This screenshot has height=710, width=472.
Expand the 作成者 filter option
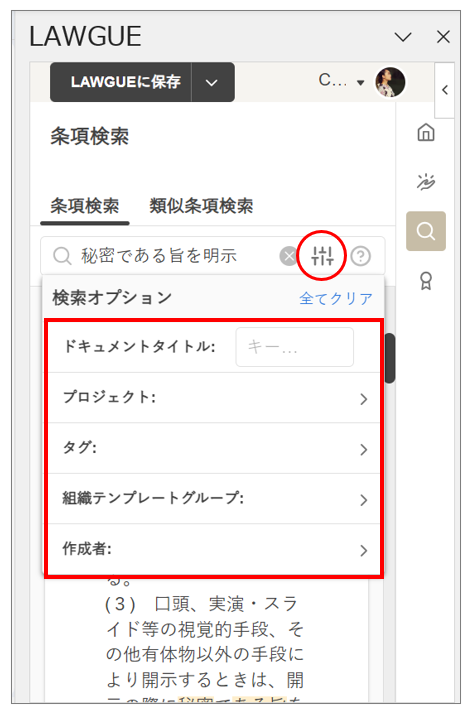[214, 550]
